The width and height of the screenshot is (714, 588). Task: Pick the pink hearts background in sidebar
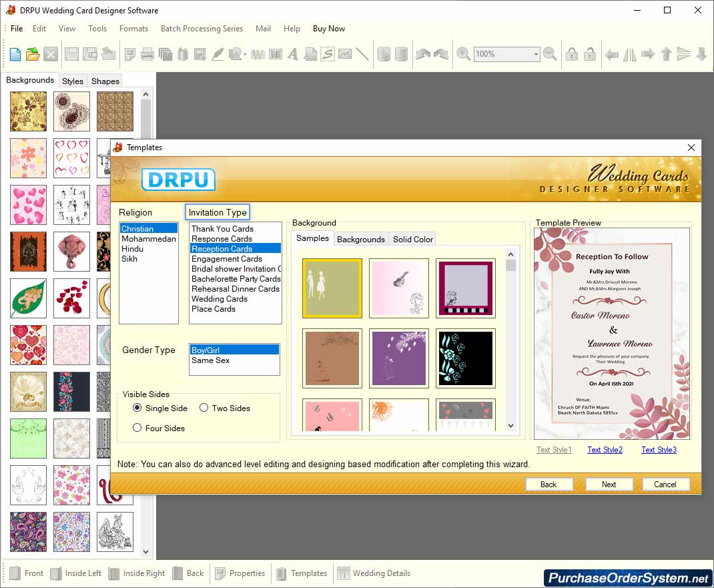tap(28, 205)
